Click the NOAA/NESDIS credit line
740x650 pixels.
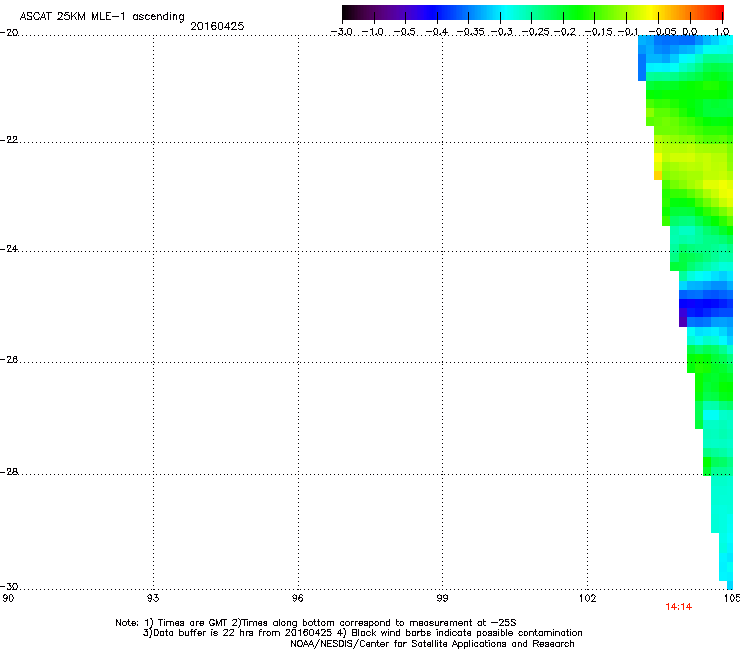[x=432, y=644]
